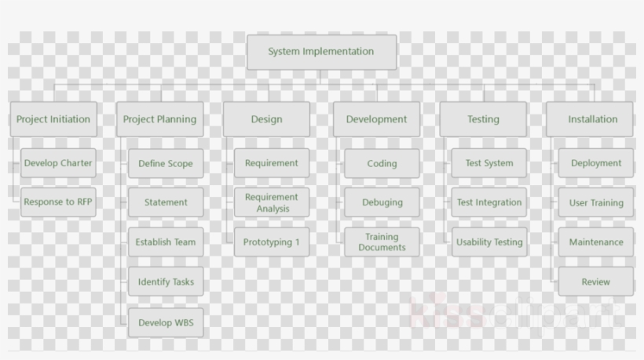The image size is (644, 360).
Task: Click the Training Documents box
Action: coord(382,242)
